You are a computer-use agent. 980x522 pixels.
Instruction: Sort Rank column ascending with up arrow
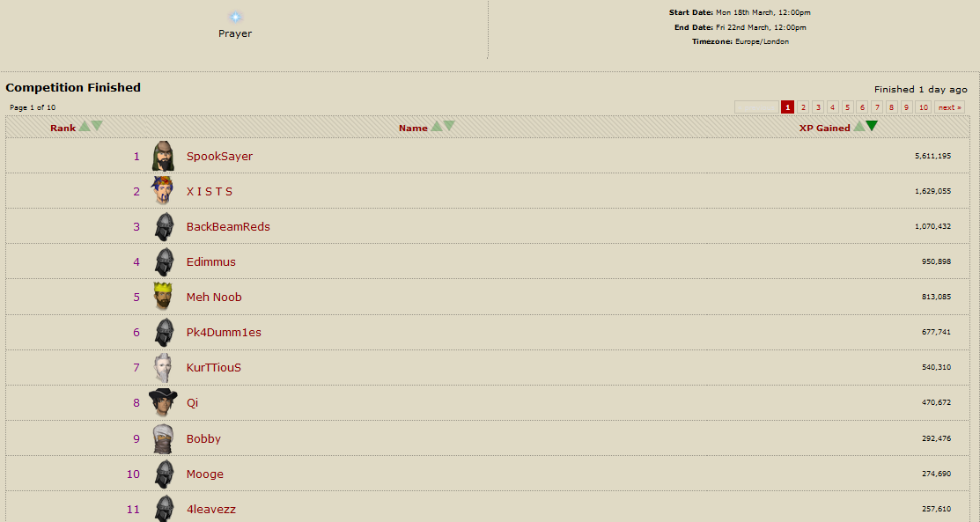pos(85,127)
